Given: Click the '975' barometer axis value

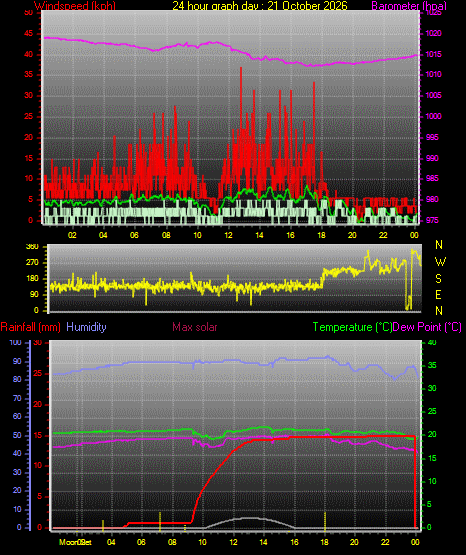Looking at the screenshot, I should coord(432,220).
